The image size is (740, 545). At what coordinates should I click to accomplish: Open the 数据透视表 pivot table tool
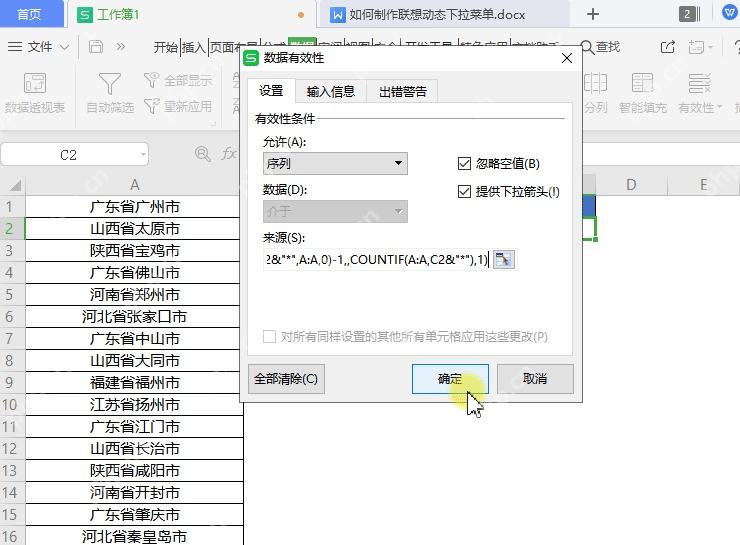34,93
